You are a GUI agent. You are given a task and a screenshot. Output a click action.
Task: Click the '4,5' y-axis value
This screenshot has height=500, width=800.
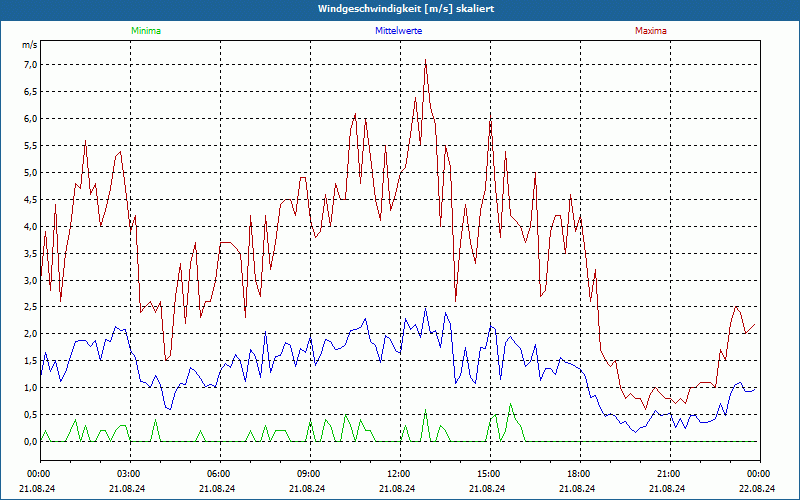[31, 199]
